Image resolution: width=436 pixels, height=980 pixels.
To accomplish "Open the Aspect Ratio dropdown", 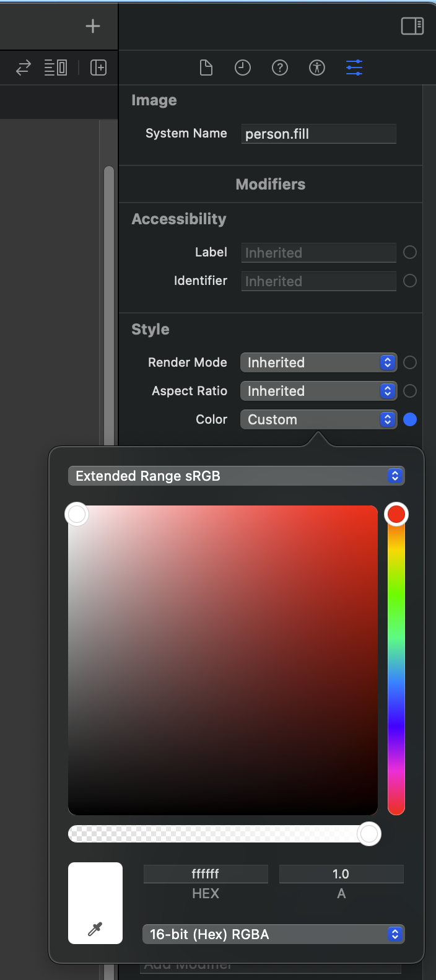I will 318,391.
